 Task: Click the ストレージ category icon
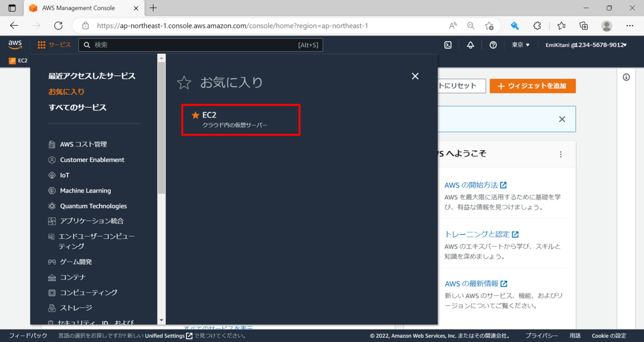tap(52, 308)
